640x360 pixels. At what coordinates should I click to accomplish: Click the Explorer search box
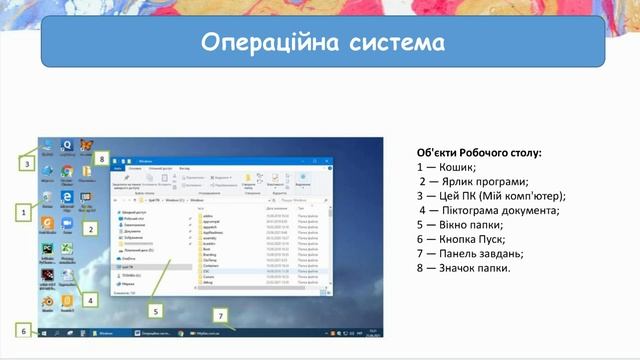(x=304, y=200)
